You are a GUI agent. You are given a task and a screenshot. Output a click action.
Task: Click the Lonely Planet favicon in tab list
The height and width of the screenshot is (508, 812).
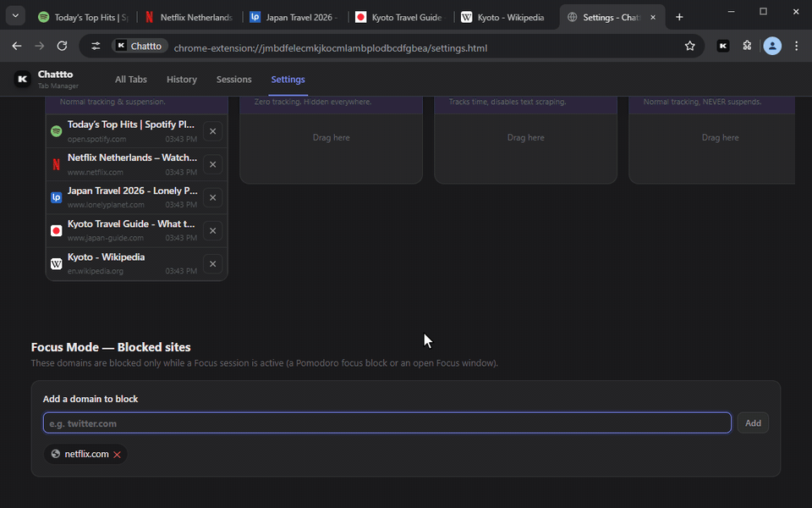(57, 197)
